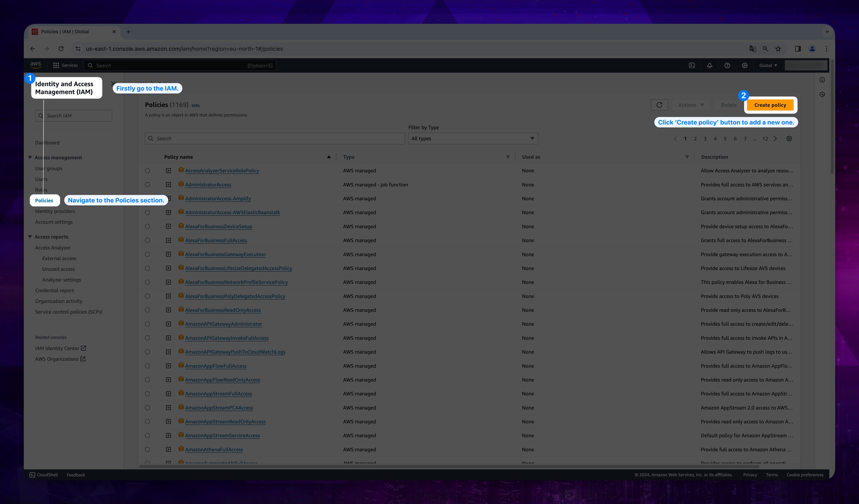Click the AdministratorAccess policy link
This screenshot has height=504, width=859.
pyautogui.click(x=208, y=184)
